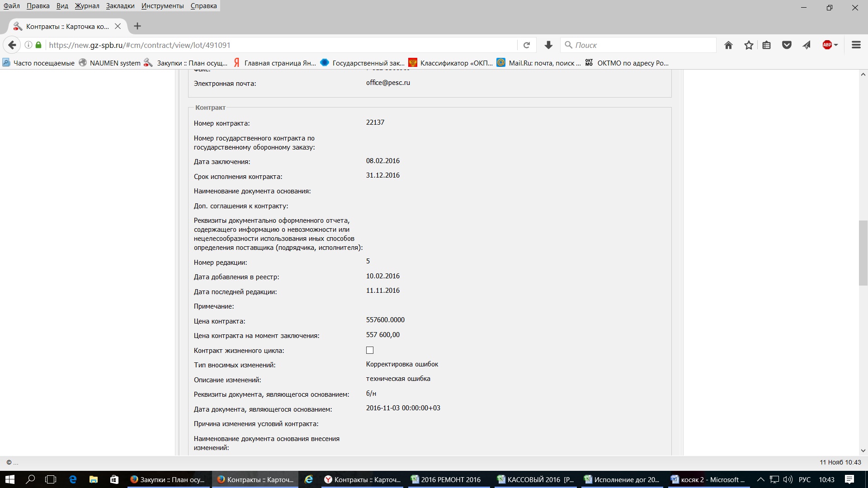Image resolution: width=868 pixels, height=488 pixels.
Task: Toggle the Контракт жизненного цикла checkbox
Action: click(370, 350)
